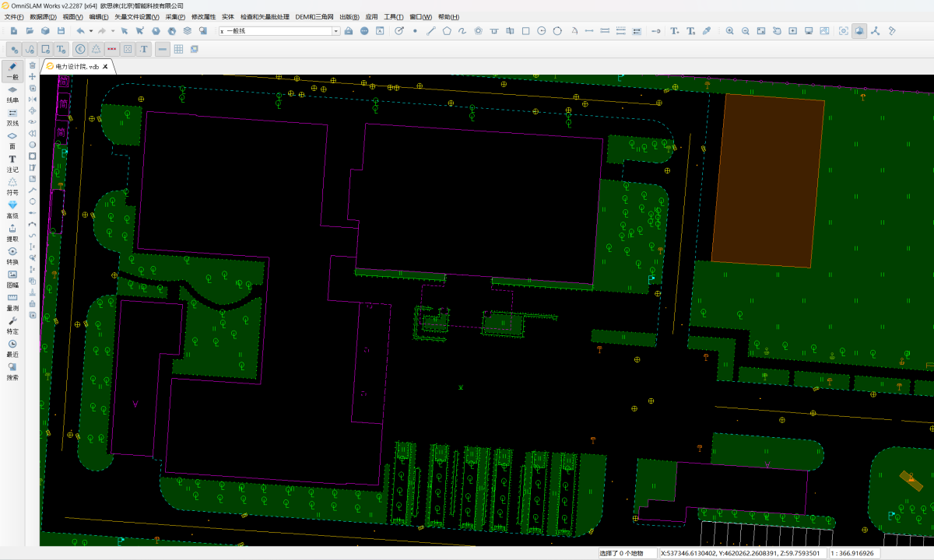Open the 视图(V) menu
The image size is (934, 560).
pyautogui.click(x=73, y=16)
